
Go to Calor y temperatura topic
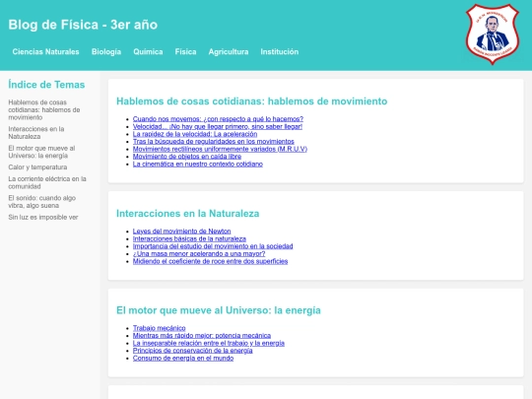pos(37,167)
